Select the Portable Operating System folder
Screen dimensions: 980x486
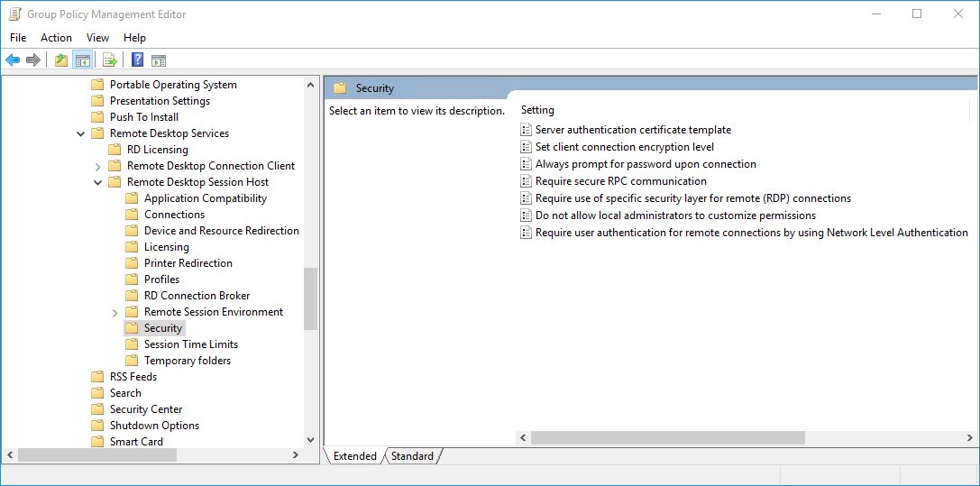tap(173, 85)
